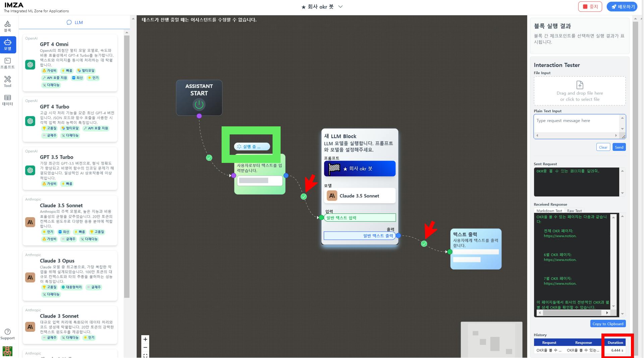The width and height of the screenshot is (644, 358).
Task: Select the GPT 3.5 Turbo model card title
Action: 56,157
